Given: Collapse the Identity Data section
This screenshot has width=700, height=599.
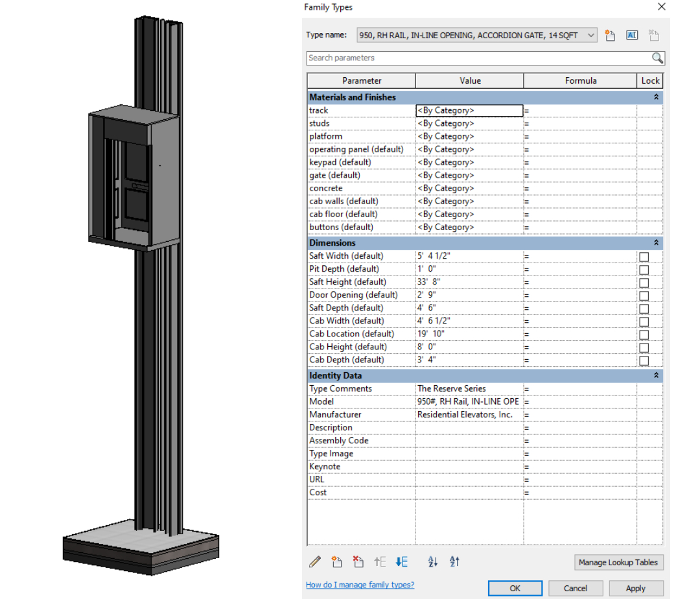Looking at the screenshot, I should coord(656,375).
